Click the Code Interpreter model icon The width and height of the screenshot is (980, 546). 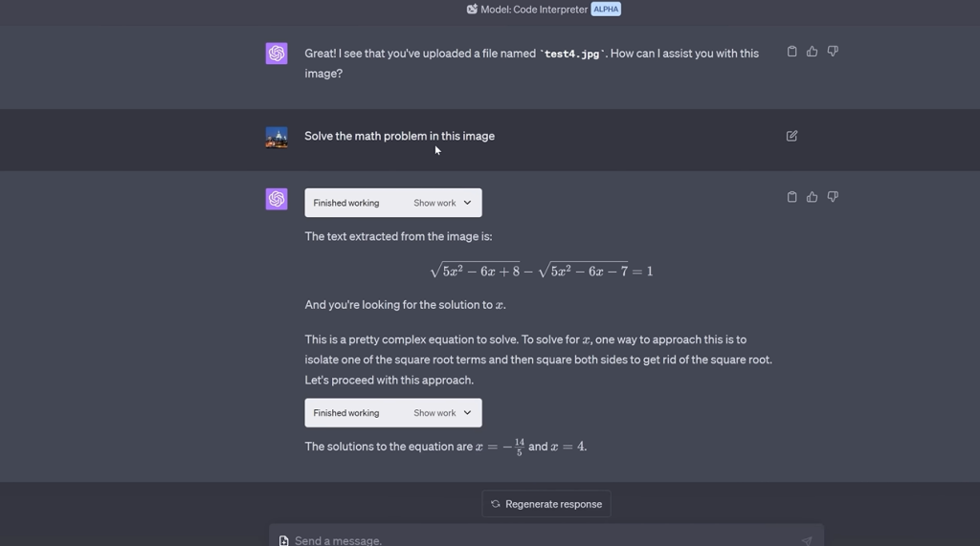point(472,10)
